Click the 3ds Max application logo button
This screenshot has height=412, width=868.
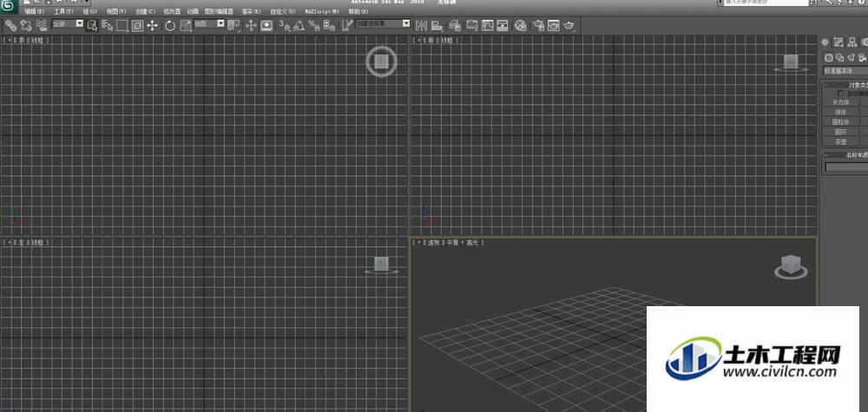pyautogui.click(x=10, y=7)
